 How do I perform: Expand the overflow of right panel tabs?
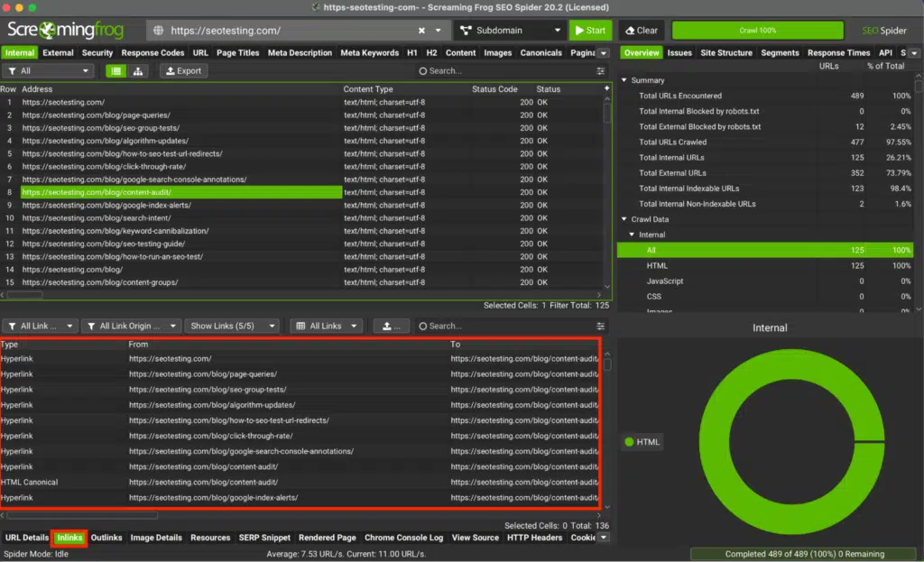(x=914, y=53)
